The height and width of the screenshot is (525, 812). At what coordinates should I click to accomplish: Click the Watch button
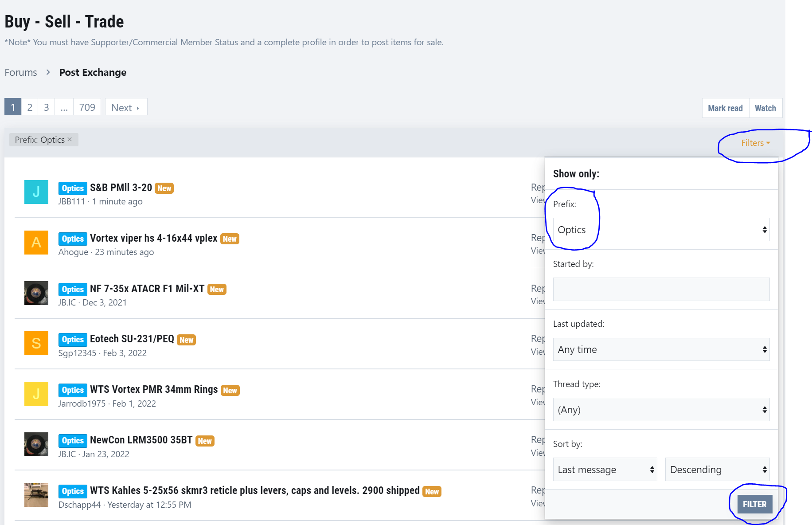coord(765,108)
